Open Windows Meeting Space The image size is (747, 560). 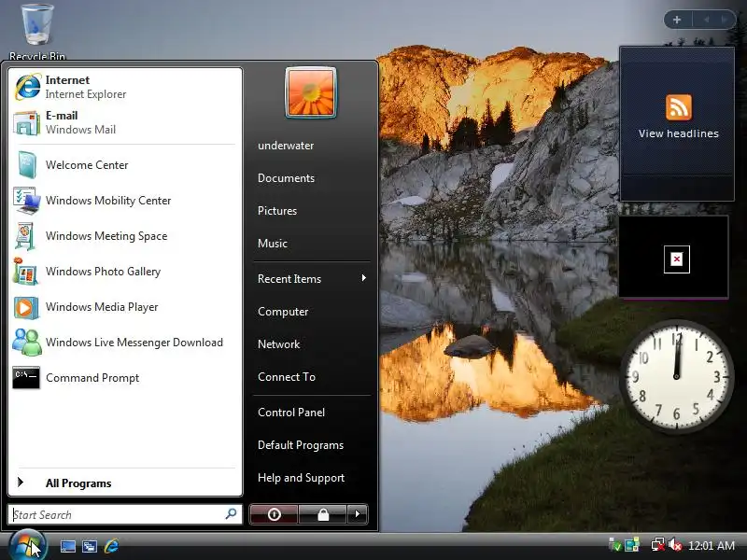[x=125, y=236]
